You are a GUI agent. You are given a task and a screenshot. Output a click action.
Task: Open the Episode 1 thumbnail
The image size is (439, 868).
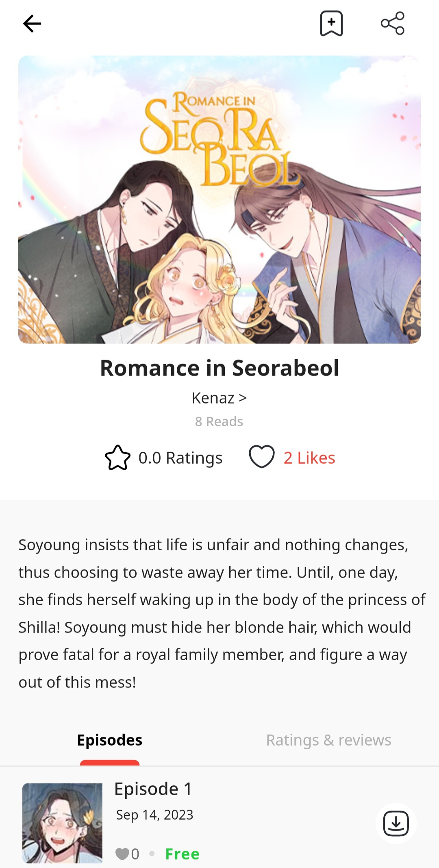click(x=62, y=823)
